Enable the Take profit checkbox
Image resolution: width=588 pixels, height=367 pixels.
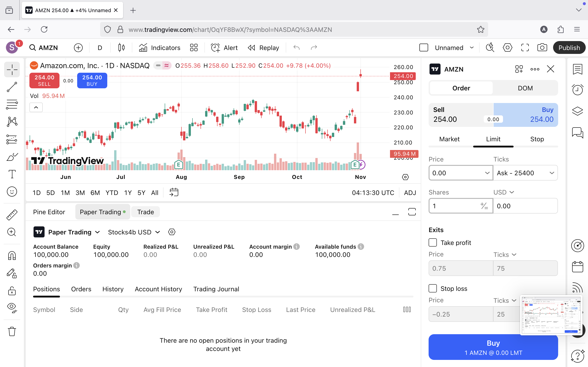(x=433, y=242)
